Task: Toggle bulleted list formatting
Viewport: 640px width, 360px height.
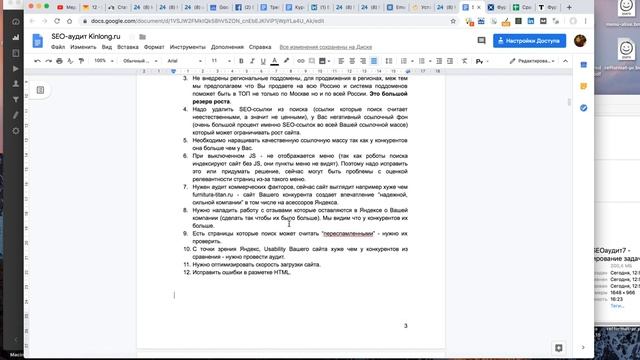Action: (x=422, y=61)
